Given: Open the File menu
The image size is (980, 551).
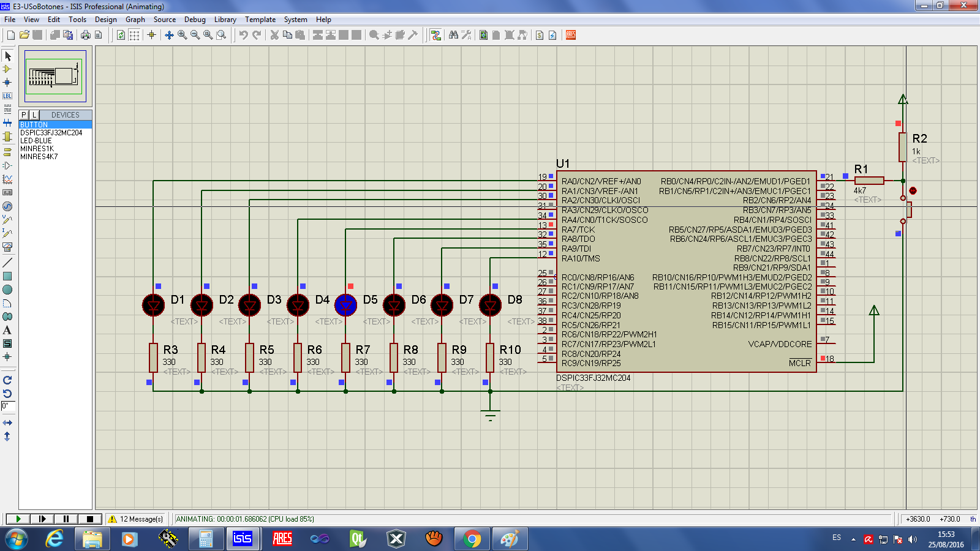Looking at the screenshot, I should click(10, 20).
